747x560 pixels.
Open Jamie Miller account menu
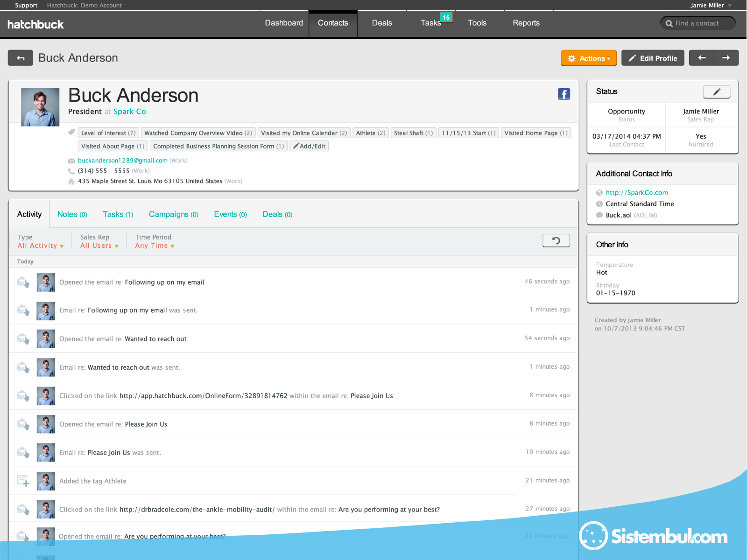click(x=711, y=5)
